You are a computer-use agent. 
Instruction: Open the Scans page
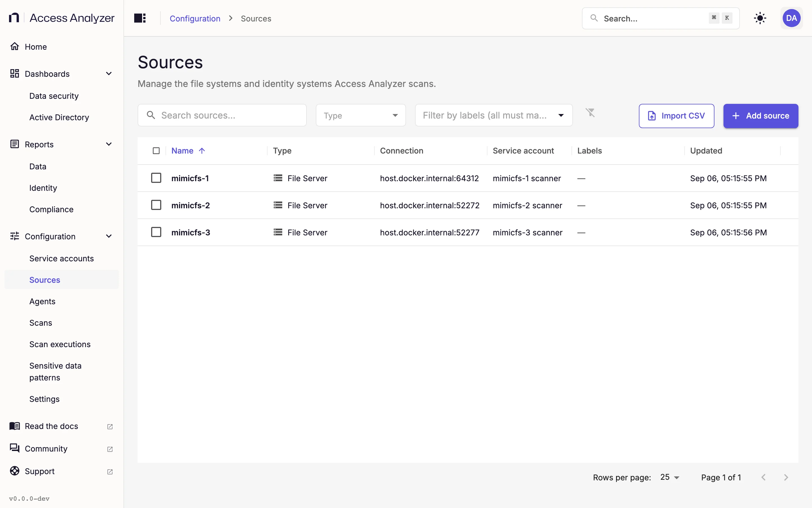[x=41, y=323]
